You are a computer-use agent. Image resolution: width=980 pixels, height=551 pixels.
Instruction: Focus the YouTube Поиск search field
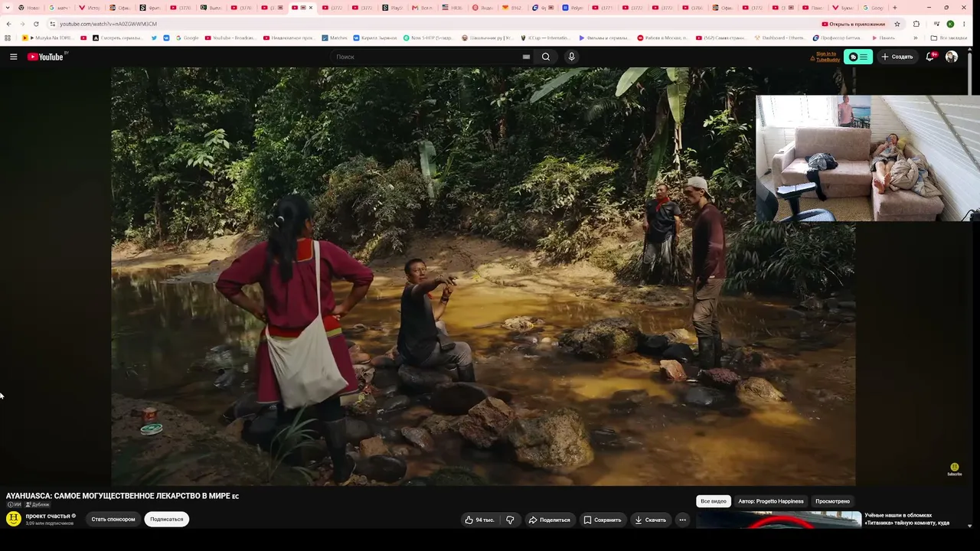(x=426, y=57)
